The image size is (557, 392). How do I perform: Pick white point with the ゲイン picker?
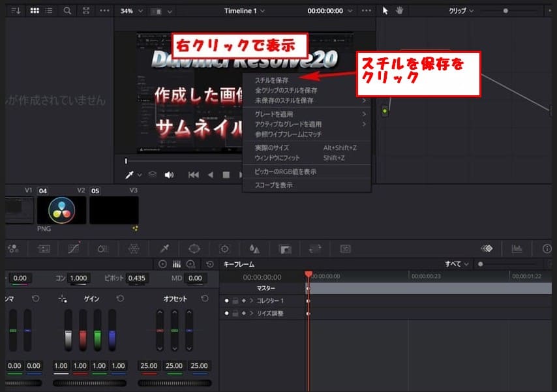63,299
